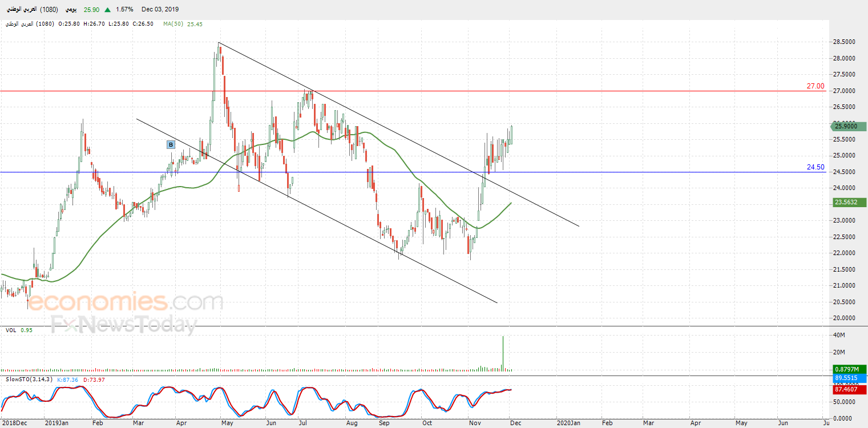Click the 25.9000 current price tag
868x428 pixels.
point(849,126)
